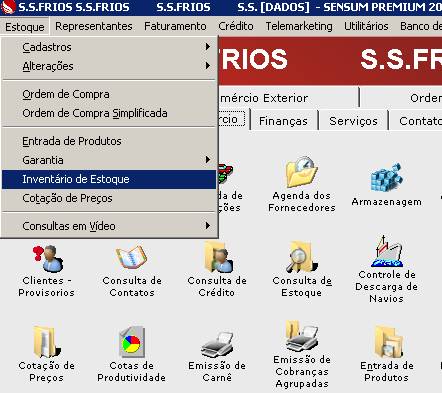
Task: Open the Crédito menu
Action: [x=236, y=26]
